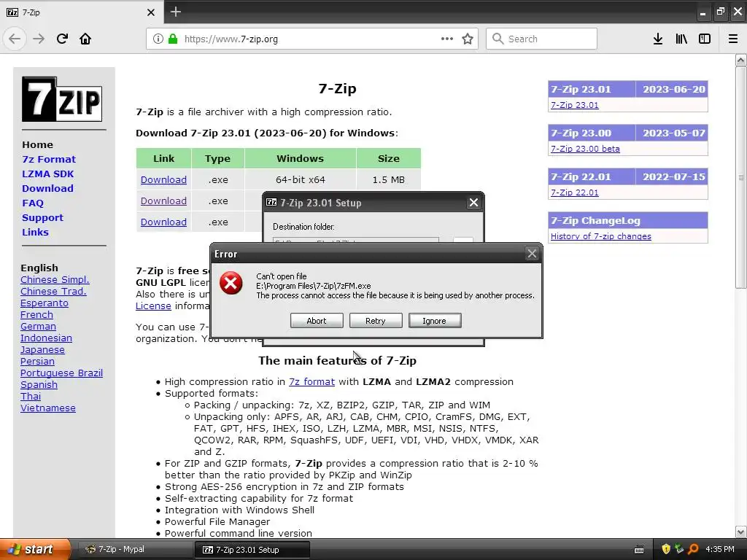Open the Windows Start menu
Image resolution: width=747 pixels, height=560 pixels.
pyautogui.click(x=35, y=549)
